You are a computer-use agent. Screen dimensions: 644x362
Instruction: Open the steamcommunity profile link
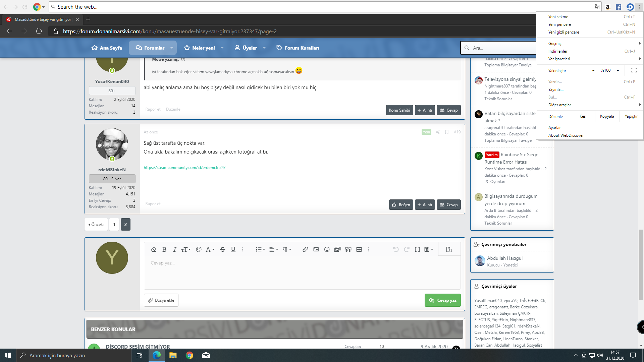[184, 168]
